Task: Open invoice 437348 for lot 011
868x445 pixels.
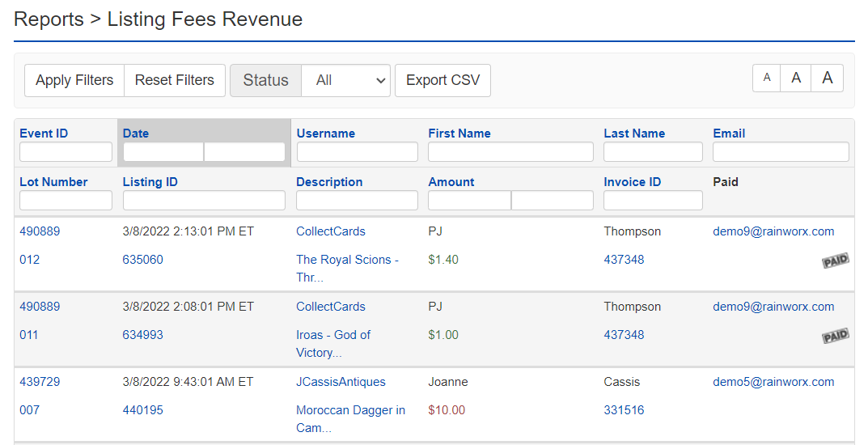Action: [624, 335]
